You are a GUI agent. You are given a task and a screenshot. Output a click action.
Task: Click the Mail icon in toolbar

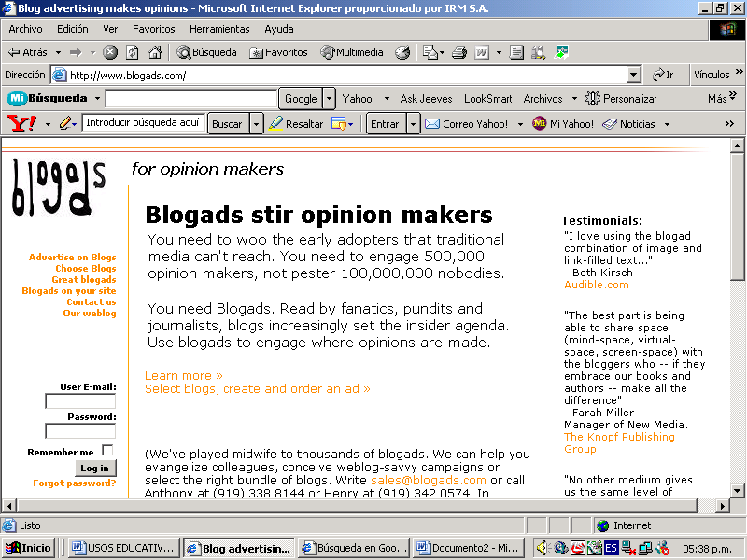(x=430, y=52)
